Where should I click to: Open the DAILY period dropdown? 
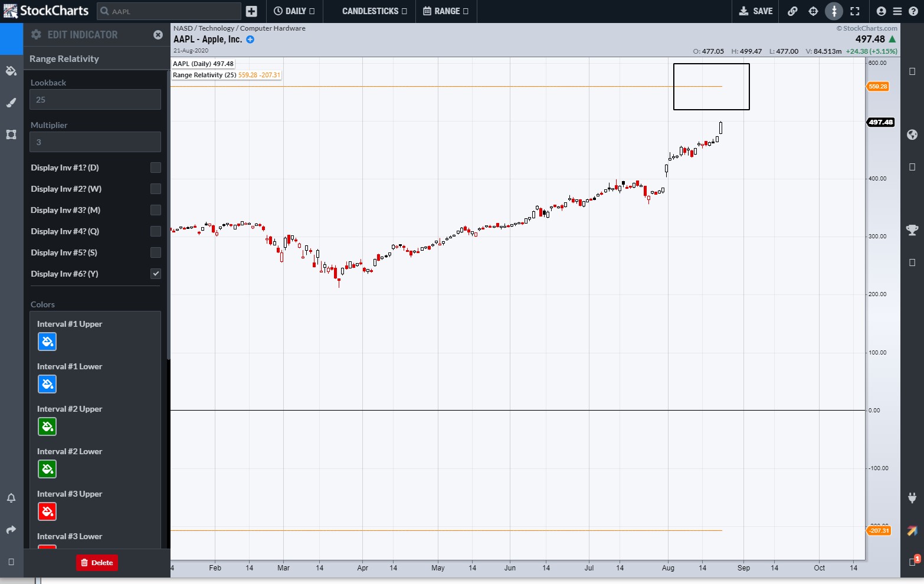coord(294,11)
